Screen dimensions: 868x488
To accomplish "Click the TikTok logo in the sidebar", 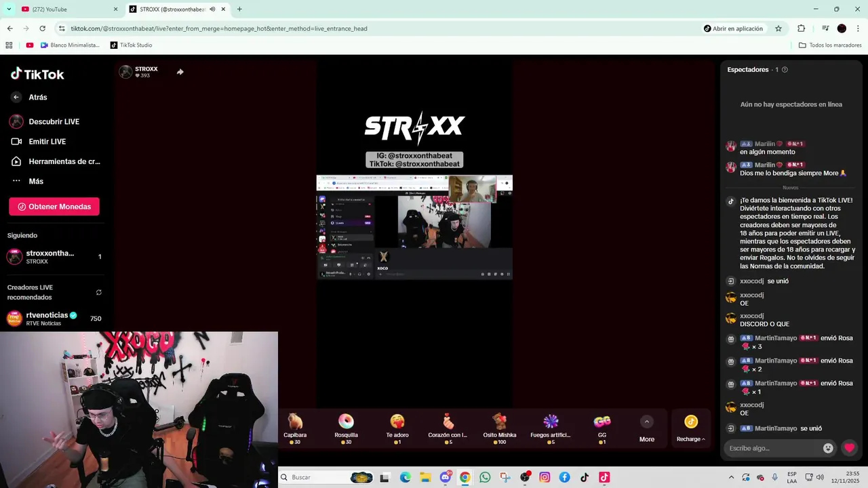I will [x=37, y=74].
